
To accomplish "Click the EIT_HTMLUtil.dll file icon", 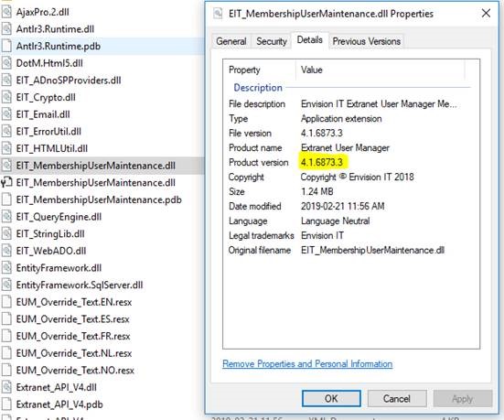I will [6, 148].
